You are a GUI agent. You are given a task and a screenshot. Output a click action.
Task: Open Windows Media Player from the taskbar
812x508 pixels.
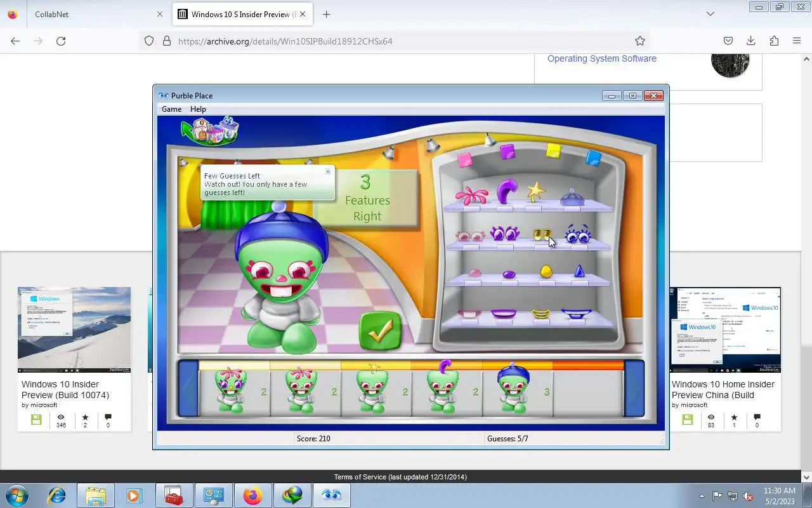click(134, 495)
